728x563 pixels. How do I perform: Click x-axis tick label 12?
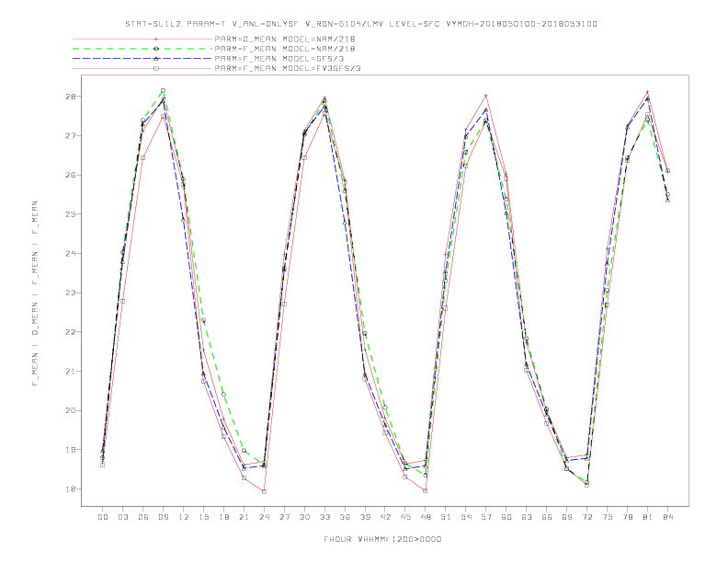184,517
